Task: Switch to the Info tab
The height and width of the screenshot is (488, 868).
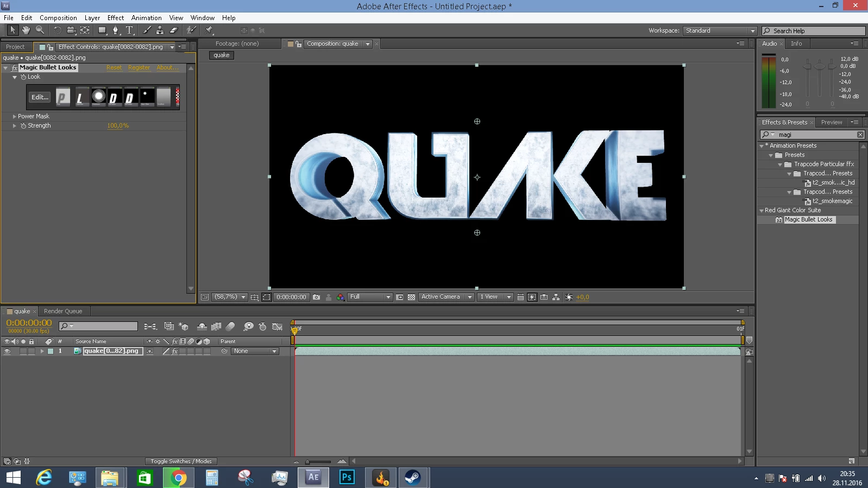Action: pos(796,43)
